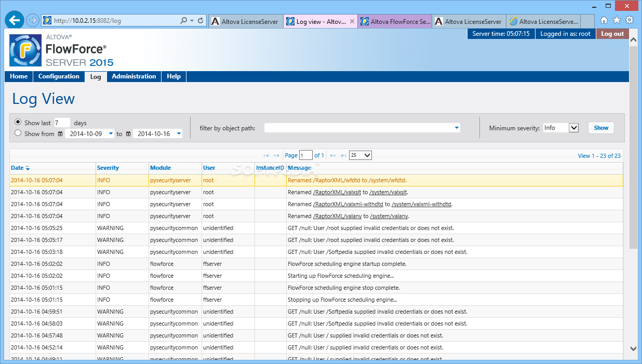The height and width of the screenshot is (364, 642).
Task: Sort by the Module column header
Action: [x=160, y=168]
